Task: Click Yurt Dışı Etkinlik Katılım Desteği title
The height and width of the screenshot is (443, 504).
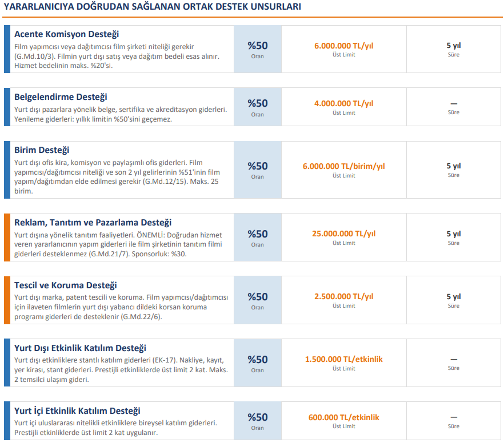Action: click(80, 348)
